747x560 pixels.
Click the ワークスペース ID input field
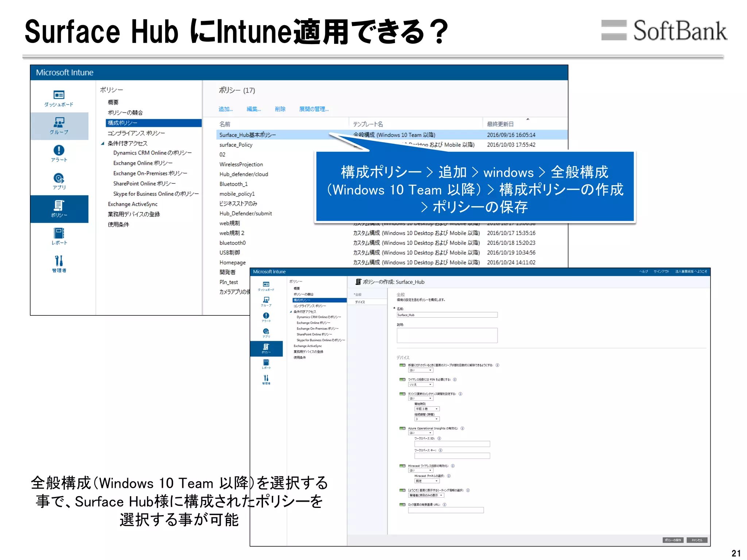[452, 444]
